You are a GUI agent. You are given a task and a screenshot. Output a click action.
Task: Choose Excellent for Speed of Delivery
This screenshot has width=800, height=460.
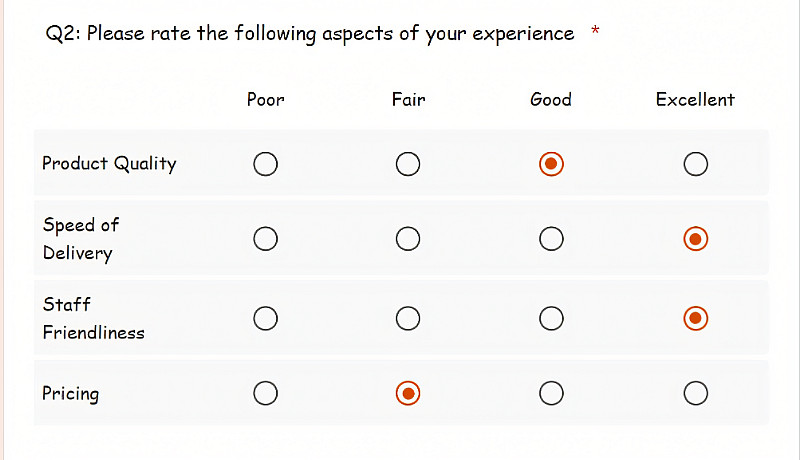[x=696, y=239]
